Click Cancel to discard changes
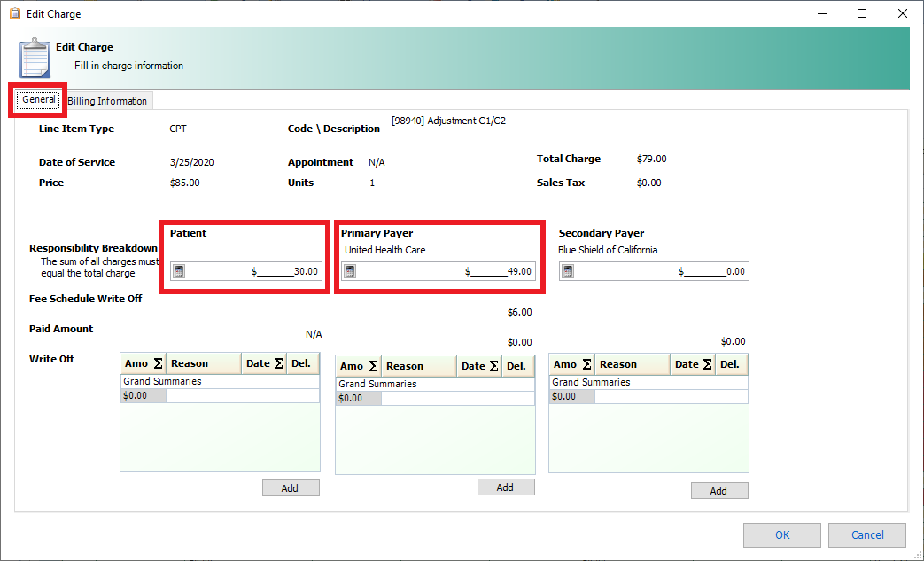Screen dimensions: 924x561 (x=866, y=534)
